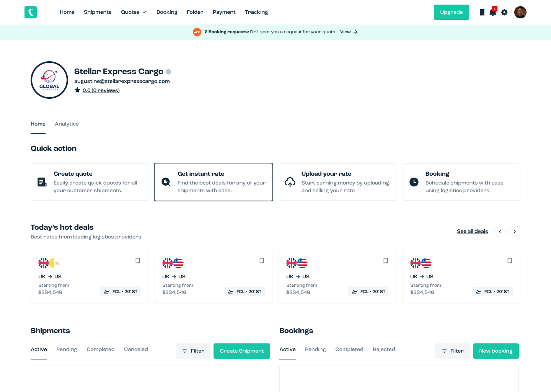Click the mobile device icon in the header
551x392 pixels.
tap(482, 12)
